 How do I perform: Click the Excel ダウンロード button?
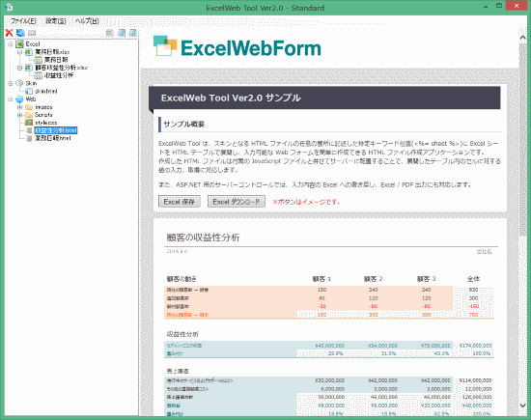[237, 202]
